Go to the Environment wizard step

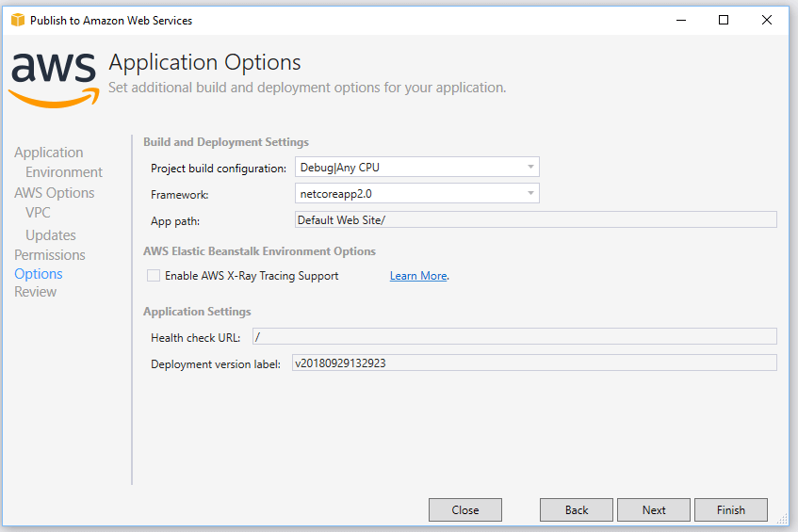tap(64, 172)
